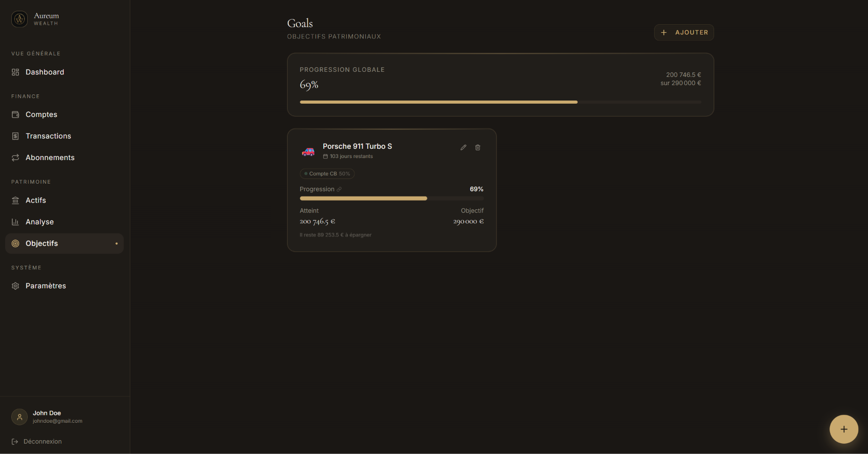Click the calendar icon beside 103 jours restants
The height and width of the screenshot is (454, 868).
(x=325, y=156)
